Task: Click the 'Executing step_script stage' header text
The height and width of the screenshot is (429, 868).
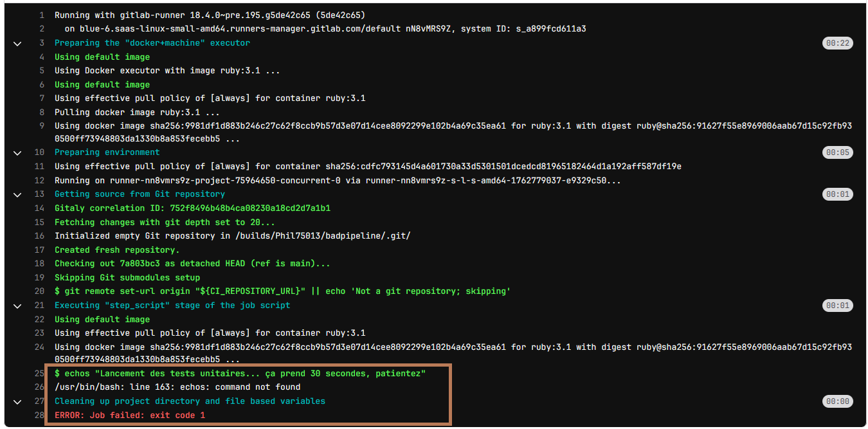Action: (x=172, y=306)
